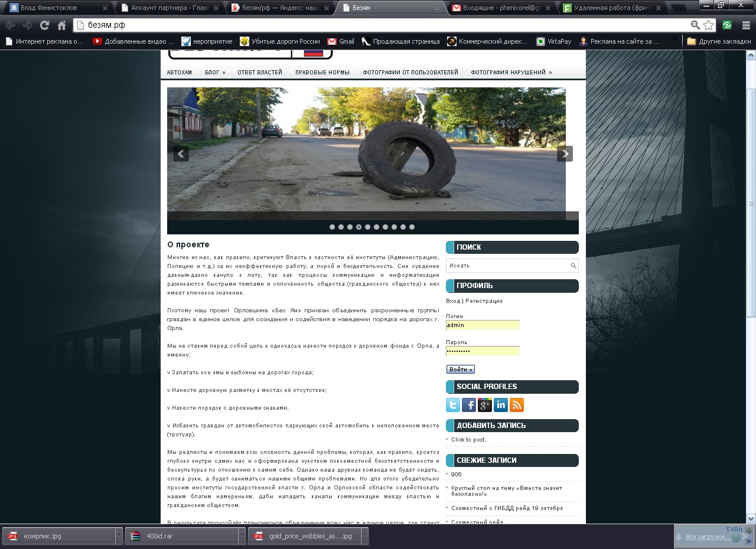Open the Google Plus social profile
Screen dimensions: 756x549
point(485,405)
